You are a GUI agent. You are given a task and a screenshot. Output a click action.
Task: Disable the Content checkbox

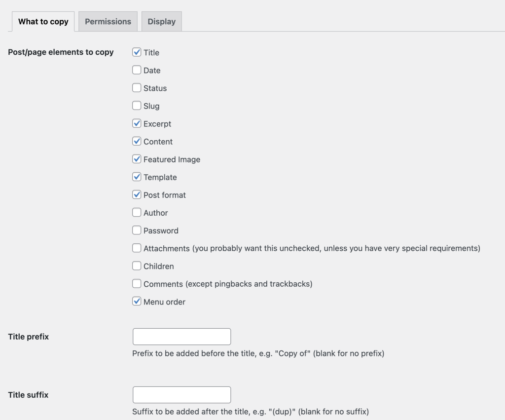pos(137,141)
